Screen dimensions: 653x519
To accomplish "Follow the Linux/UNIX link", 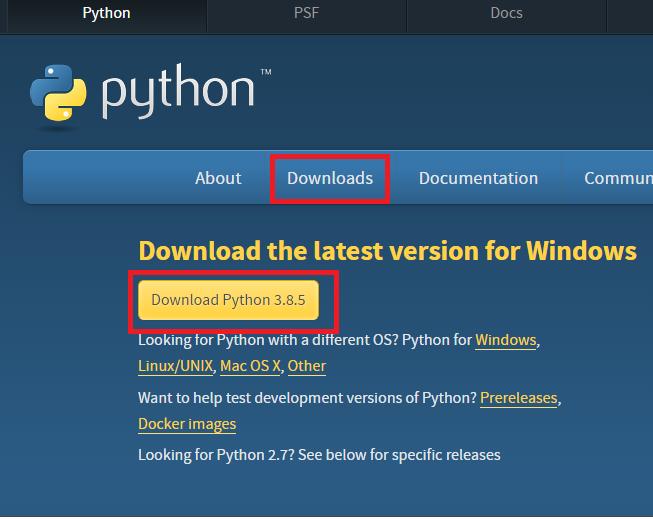I will point(175,366).
